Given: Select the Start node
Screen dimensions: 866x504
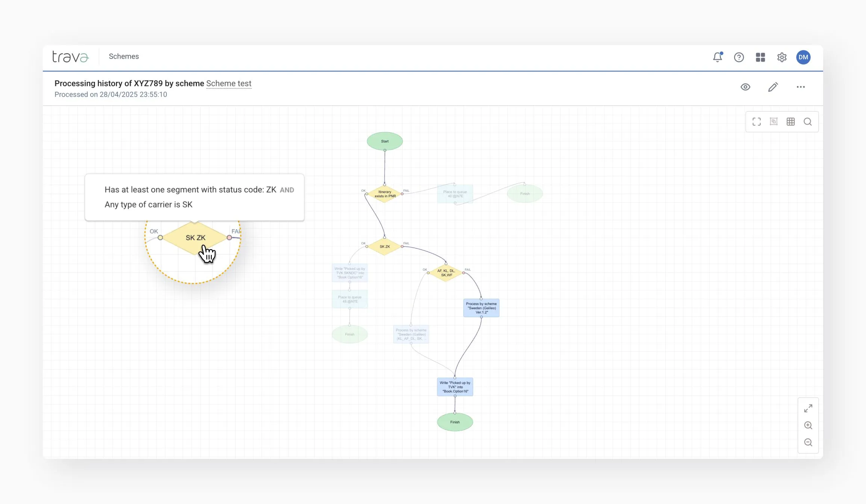Looking at the screenshot, I should click(385, 141).
